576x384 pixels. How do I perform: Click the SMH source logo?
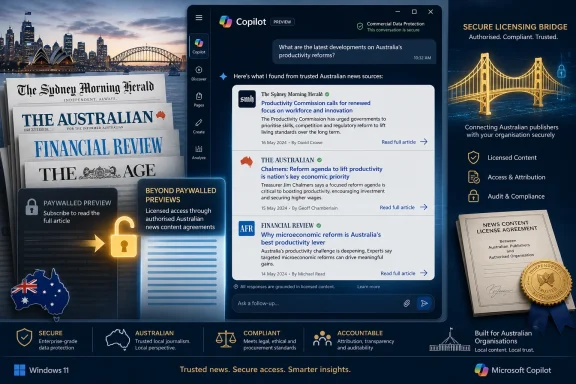click(x=246, y=99)
